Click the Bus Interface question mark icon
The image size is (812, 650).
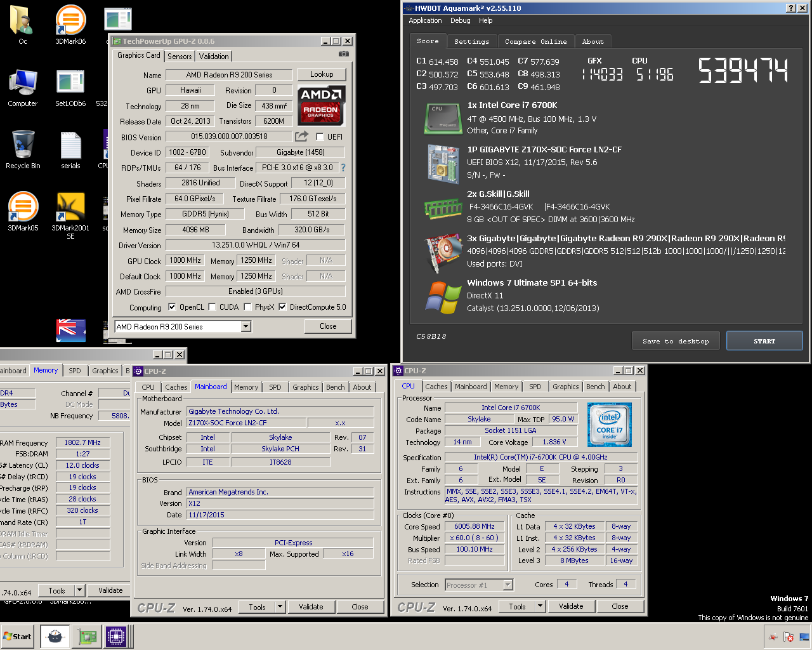pyautogui.click(x=343, y=168)
